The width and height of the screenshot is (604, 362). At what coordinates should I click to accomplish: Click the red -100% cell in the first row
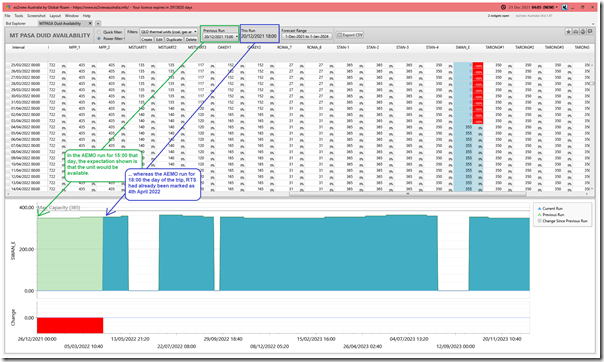[x=478, y=65]
